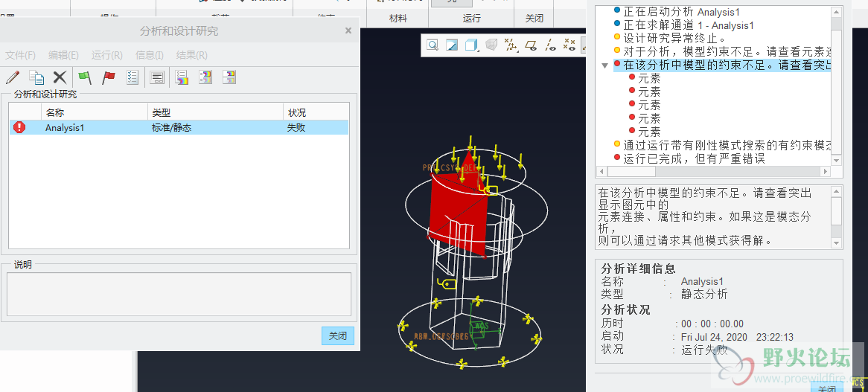This screenshot has width=868, height=392.
Task: Select 设计研究异常终止 warning entry
Action: [674, 39]
